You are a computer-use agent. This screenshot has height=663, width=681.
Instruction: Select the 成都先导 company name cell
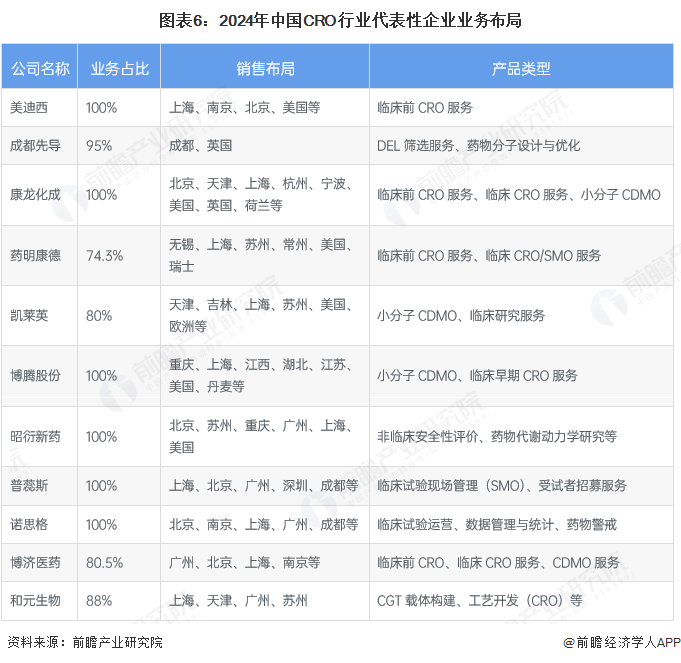pyautogui.click(x=34, y=145)
